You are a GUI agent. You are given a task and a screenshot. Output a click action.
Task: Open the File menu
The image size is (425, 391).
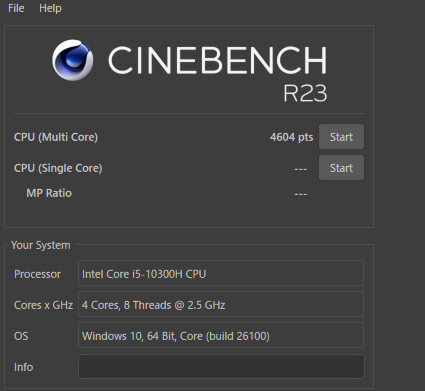tap(16, 8)
